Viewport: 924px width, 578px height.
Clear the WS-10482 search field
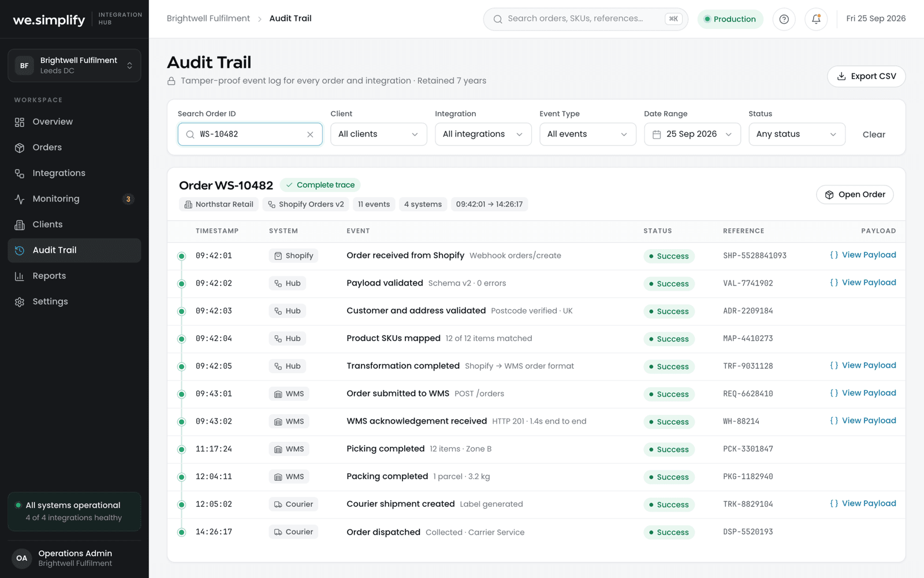[310, 134]
